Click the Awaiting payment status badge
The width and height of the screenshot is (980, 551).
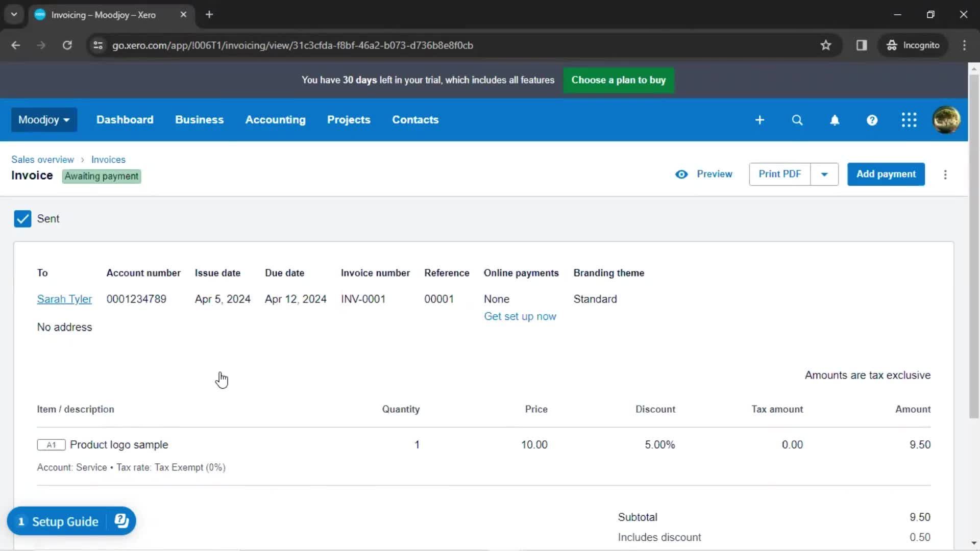102,177
